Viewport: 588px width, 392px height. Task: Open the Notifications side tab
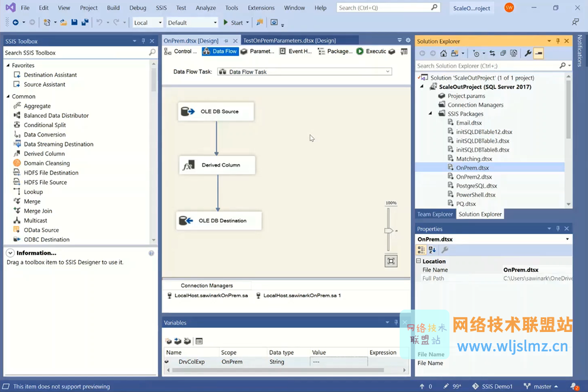click(580, 50)
